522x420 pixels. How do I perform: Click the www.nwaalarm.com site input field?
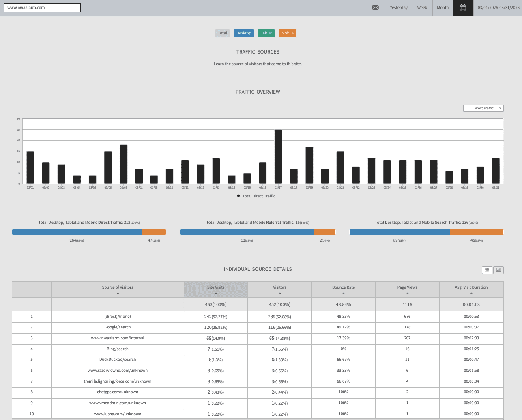click(x=42, y=8)
